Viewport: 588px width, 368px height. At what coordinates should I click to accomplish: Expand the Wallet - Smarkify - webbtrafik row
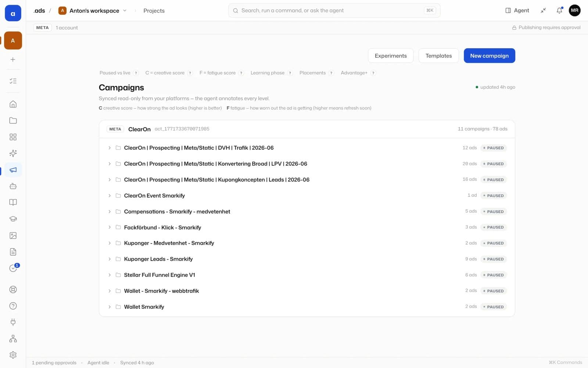110,291
